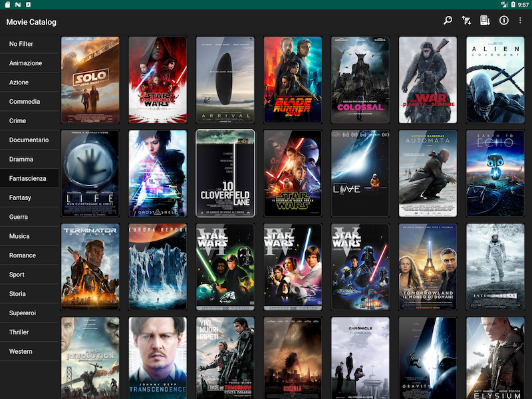This screenshot has height=399, width=532.
Task: Filter by Crime genre
Action: 29,121
